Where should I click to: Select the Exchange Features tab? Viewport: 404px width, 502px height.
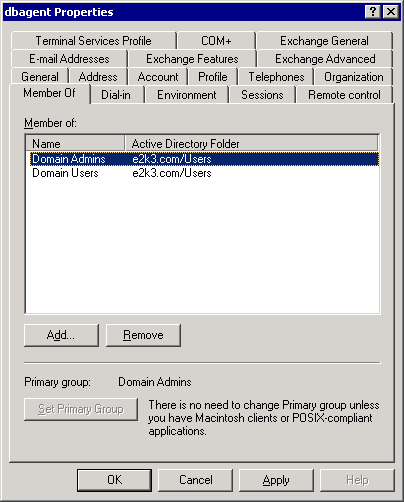(192, 59)
